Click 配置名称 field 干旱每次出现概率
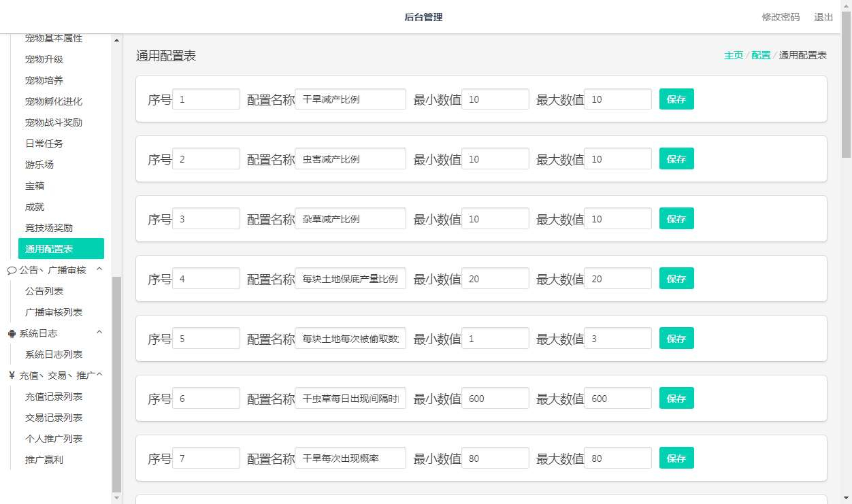Image resolution: width=852 pixels, height=504 pixels. [350, 458]
